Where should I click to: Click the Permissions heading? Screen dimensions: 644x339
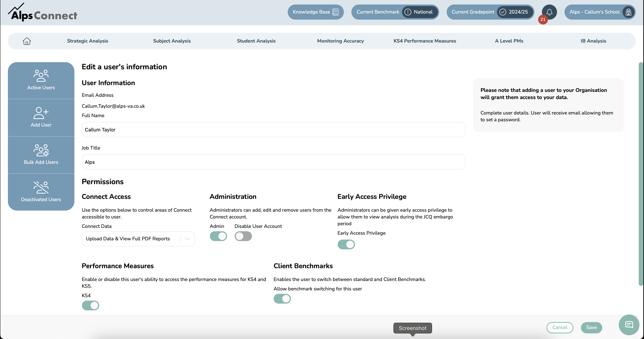tap(102, 182)
